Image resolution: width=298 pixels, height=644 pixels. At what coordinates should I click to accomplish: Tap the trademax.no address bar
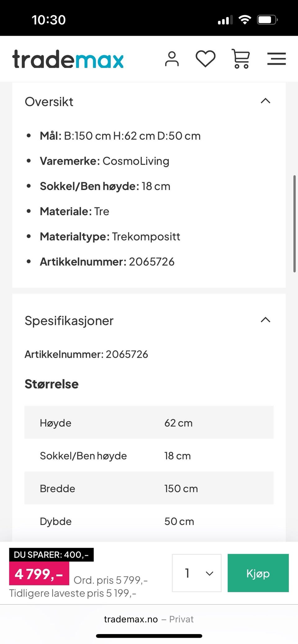tap(148, 619)
